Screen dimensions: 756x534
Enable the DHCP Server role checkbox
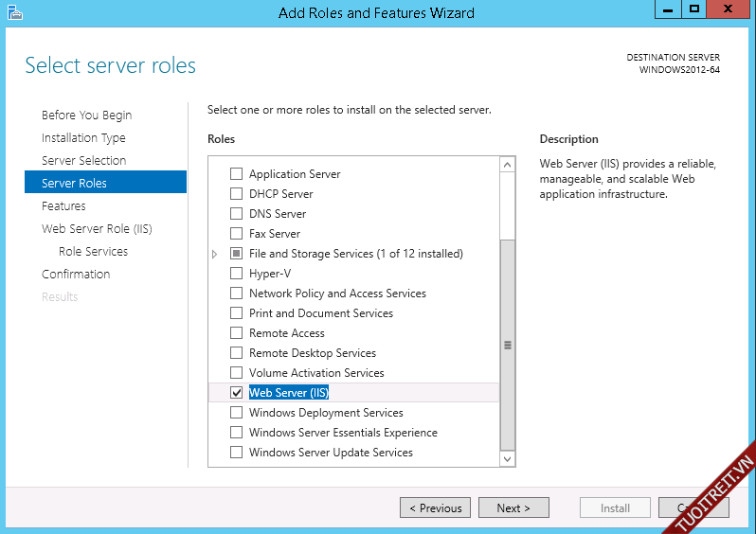point(237,194)
